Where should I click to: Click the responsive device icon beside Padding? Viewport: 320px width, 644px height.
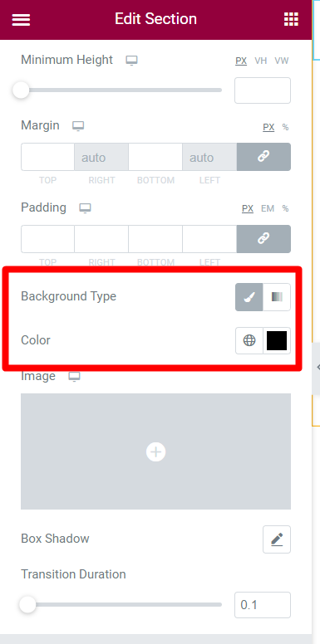85,208
